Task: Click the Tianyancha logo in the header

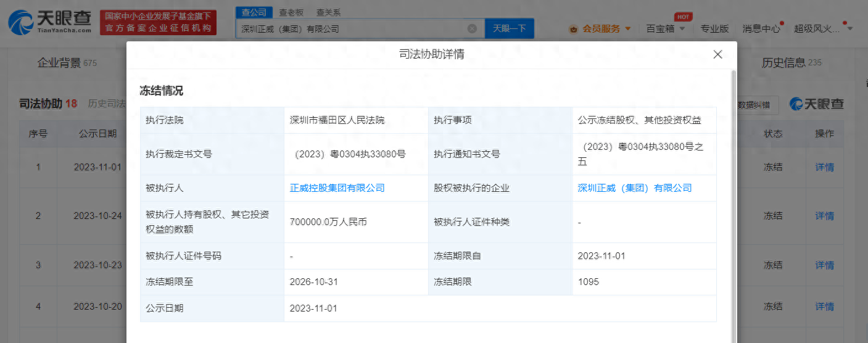Action: (51, 22)
